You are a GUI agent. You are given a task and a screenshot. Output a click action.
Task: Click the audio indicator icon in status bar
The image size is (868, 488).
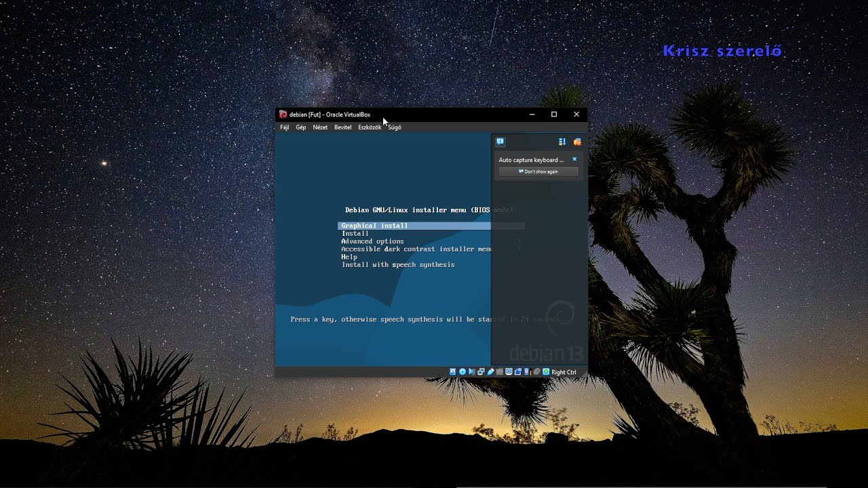click(x=472, y=372)
